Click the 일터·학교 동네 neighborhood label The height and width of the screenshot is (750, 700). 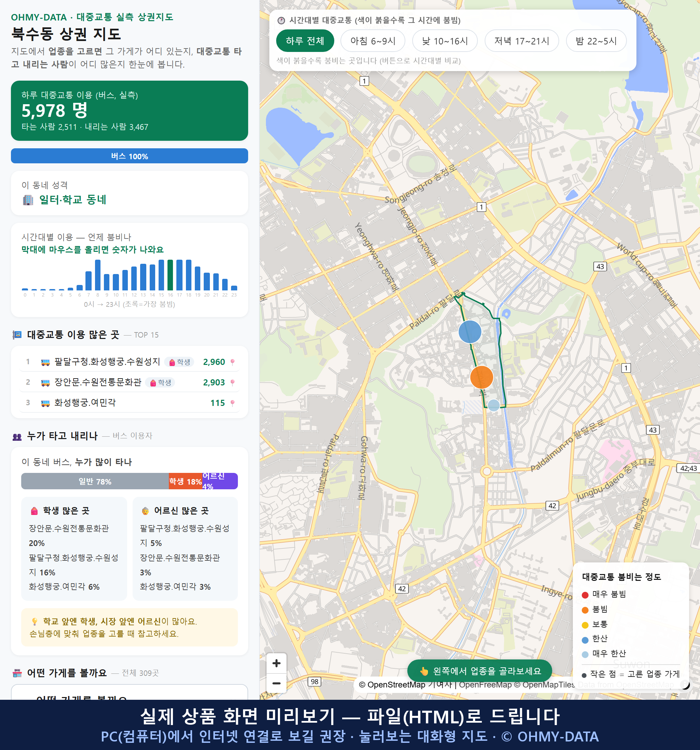[x=73, y=200]
